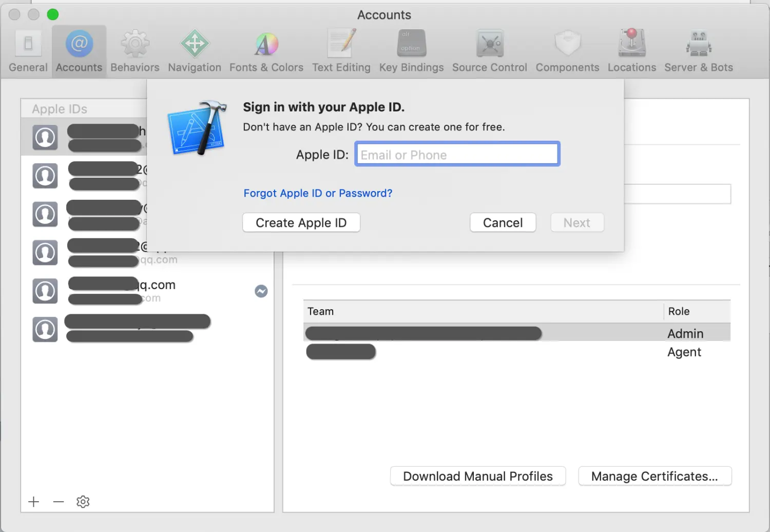Click Create Apple ID button
This screenshot has height=532, width=770.
click(301, 223)
